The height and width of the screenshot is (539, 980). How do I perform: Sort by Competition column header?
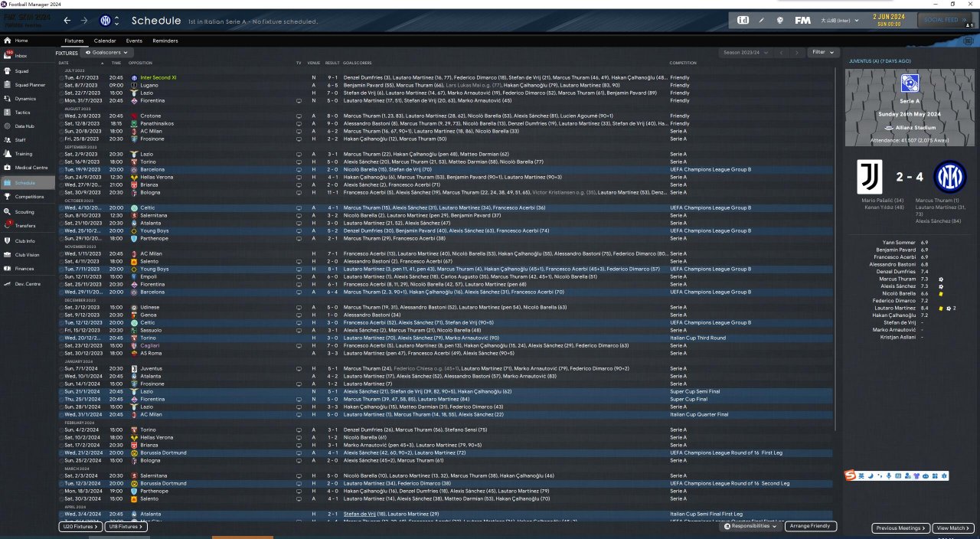coord(683,63)
